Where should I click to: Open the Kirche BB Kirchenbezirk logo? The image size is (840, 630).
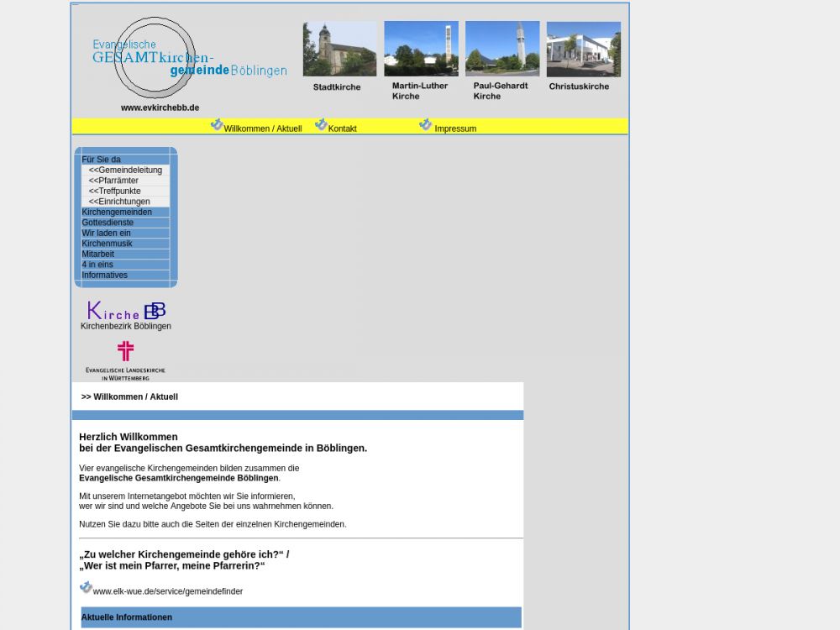pos(126,311)
